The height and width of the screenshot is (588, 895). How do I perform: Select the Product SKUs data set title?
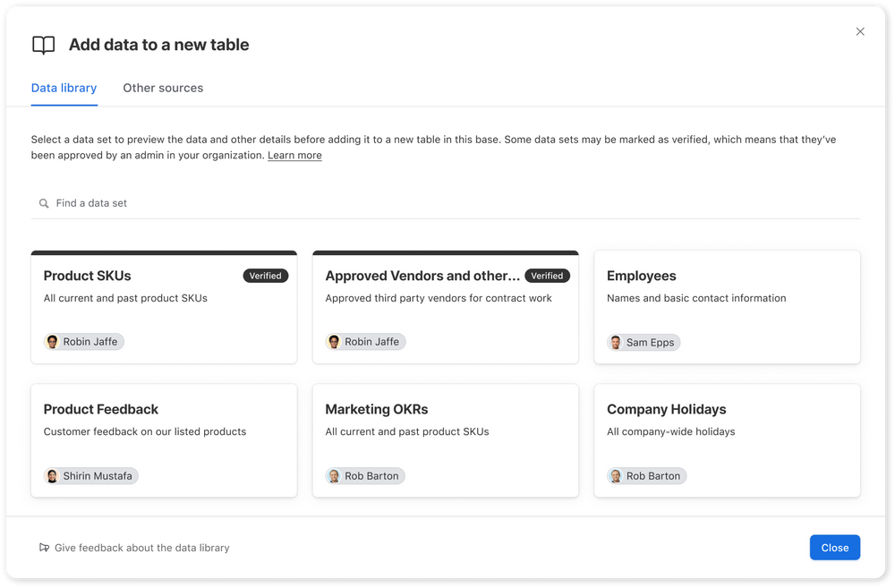[88, 276]
